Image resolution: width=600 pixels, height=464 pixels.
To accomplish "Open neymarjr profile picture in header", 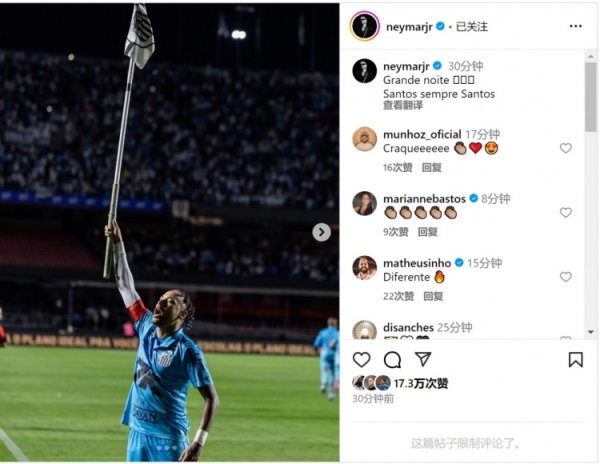I will point(364,26).
